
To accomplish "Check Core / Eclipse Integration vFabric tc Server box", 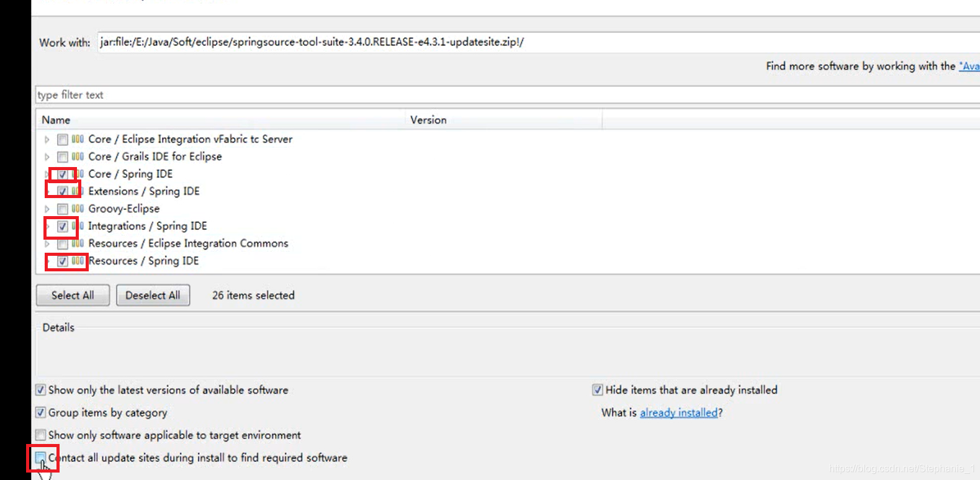I will [63, 140].
